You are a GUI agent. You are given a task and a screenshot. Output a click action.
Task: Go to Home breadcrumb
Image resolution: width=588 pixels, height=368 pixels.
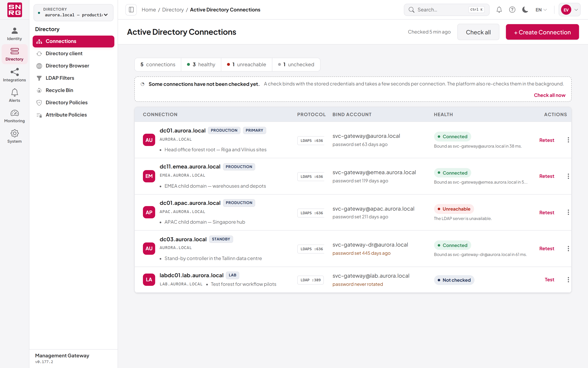(149, 10)
